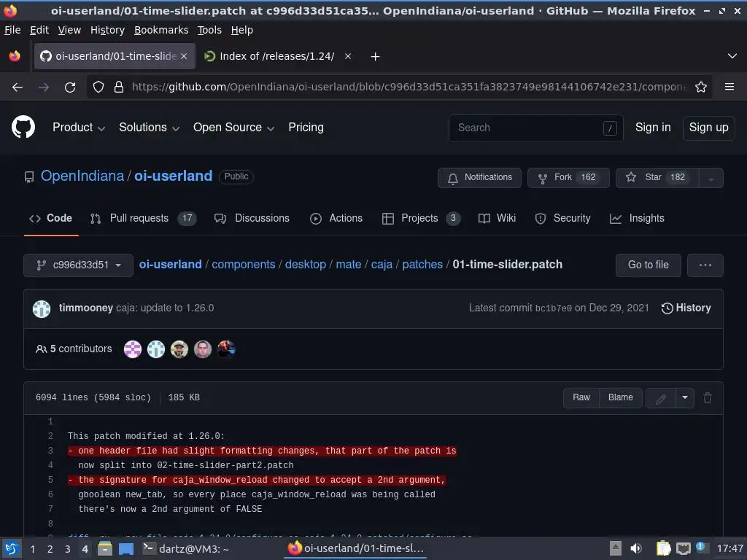Open the oi-userland repository link

[x=174, y=176]
